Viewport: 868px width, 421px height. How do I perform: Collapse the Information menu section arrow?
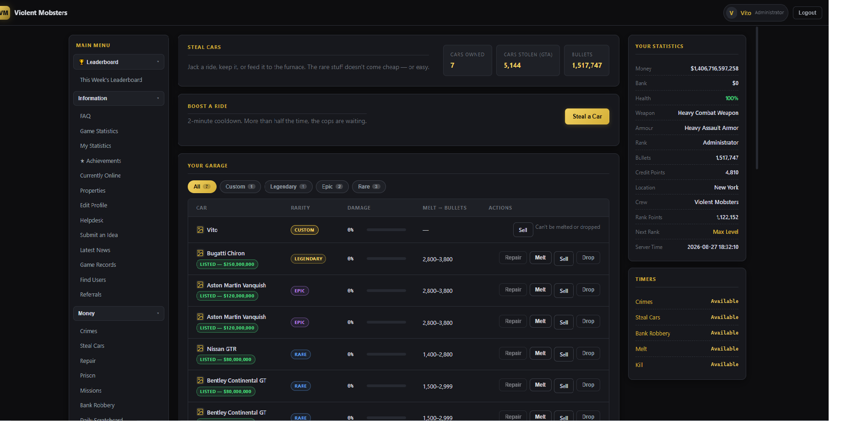(x=158, y=98)
